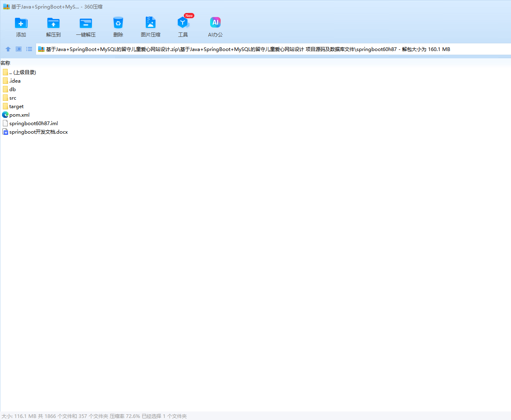511x420 pixels.
Task: Click the status bar size summary text
Action: click(94, 416)
